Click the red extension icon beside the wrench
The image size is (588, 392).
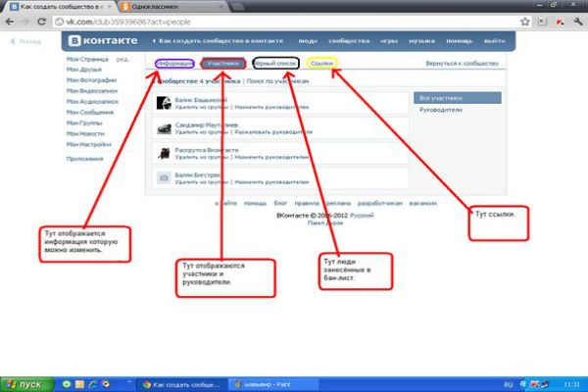[561, 22]
